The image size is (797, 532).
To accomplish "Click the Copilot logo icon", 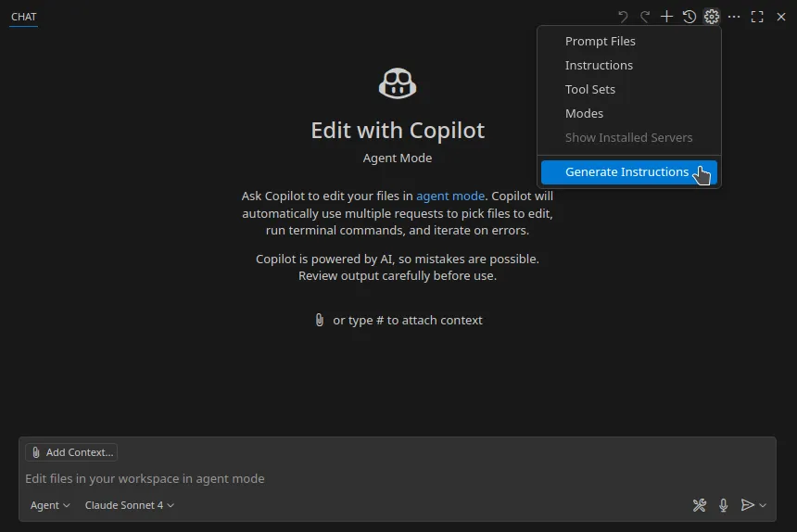I will [x=398, y=83].
